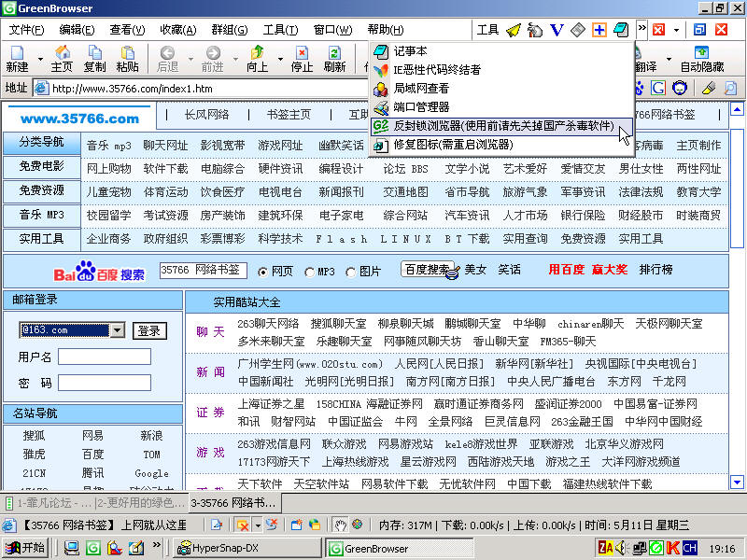Open the @163.com mailbox dropdown

click(x=118, y=330)
